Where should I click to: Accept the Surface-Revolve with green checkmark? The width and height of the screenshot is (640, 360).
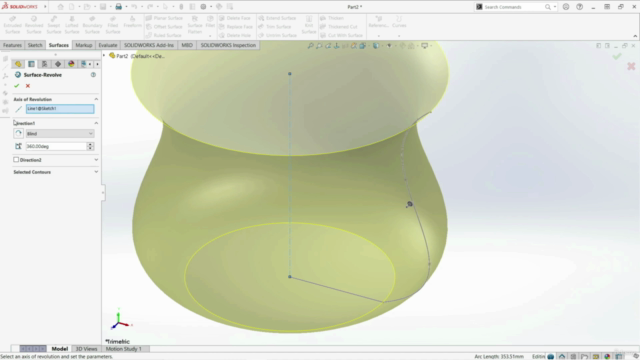(16, 86)
